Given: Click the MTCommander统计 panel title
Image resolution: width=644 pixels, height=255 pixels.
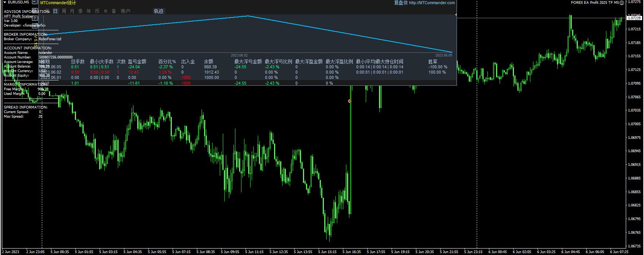Looking at the screenshot, I should tap(58, 3).
